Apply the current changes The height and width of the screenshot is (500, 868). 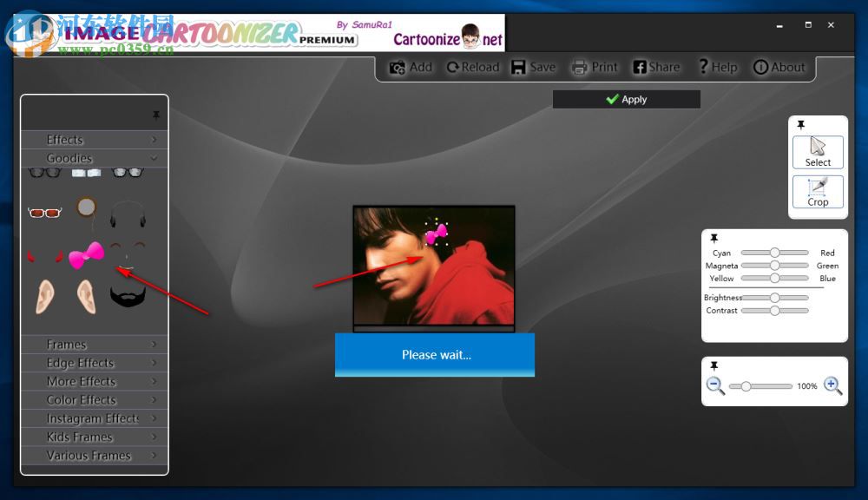click(x=626, y=100)
